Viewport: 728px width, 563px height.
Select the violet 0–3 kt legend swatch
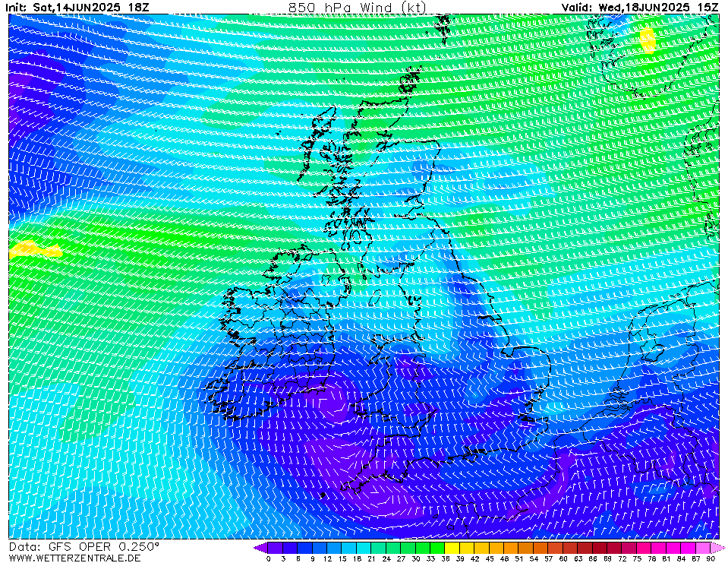tap(276, 548)
